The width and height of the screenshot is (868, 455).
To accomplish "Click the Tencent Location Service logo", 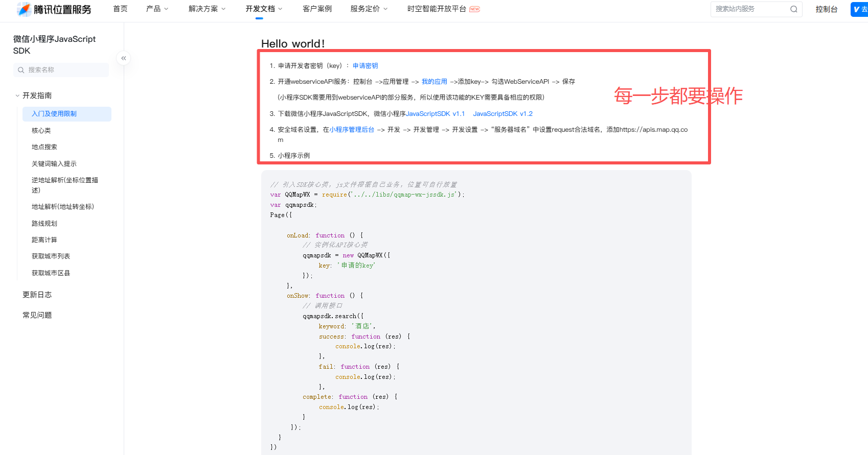I will [x=54, y=9].
